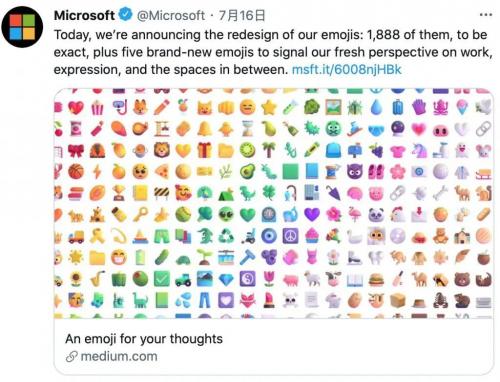Click the Microsoft display name
The image size is (500, 382).
pyautogui.click(x=84, y=15)
